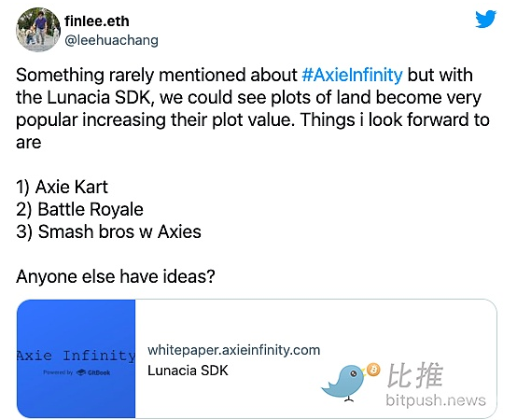Click the orange Bitcoin coin icon
The width and height of the screenshot is (517, 420).
pos(373,370)
